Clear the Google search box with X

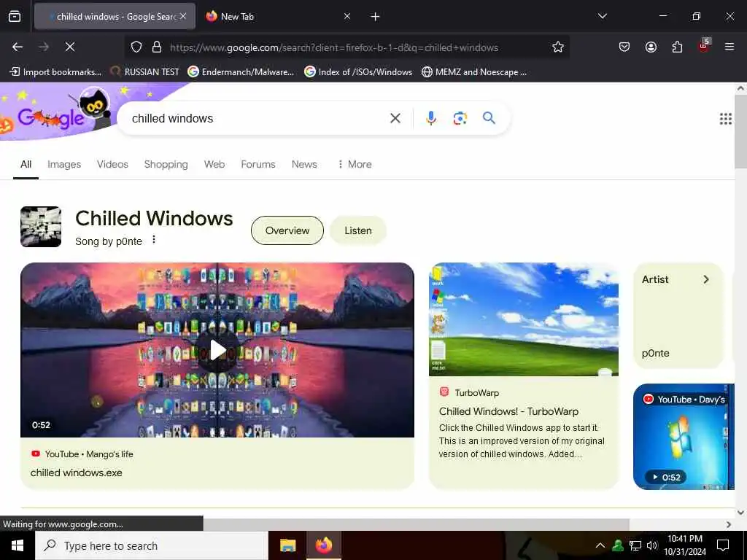395,118
